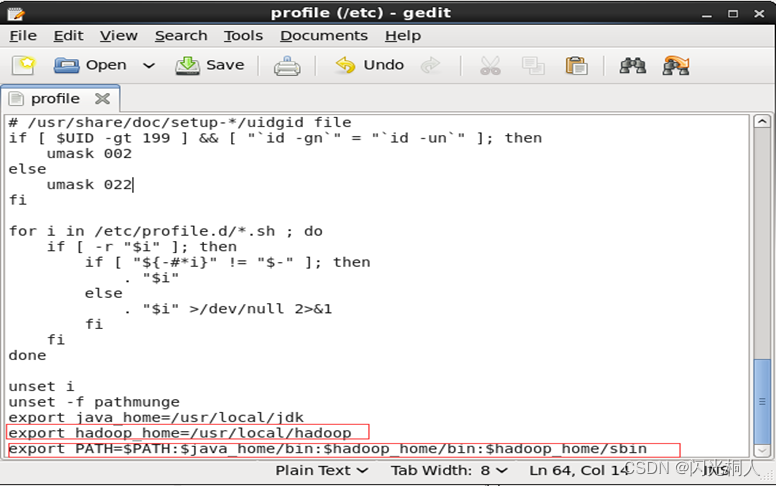Click the Paste clipboard icon
The height and width of the screenshot is (486, 776).
577,65
